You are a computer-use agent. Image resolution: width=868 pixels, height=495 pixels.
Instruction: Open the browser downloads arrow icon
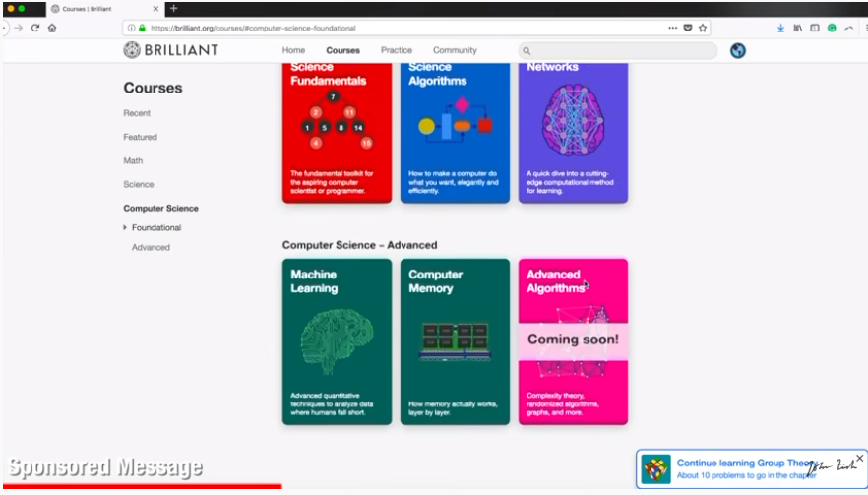tap(780, 28)
